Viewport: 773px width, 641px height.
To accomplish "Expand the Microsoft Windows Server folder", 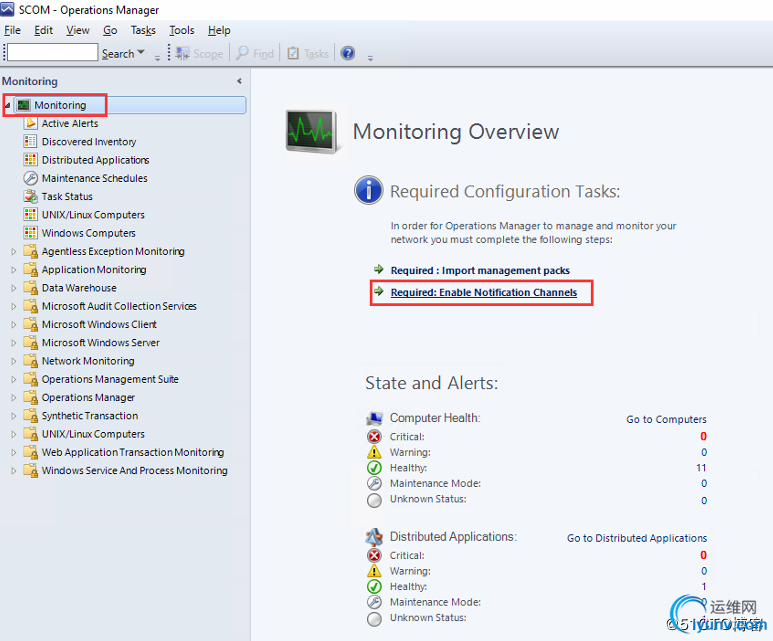I will pos(14,343).
